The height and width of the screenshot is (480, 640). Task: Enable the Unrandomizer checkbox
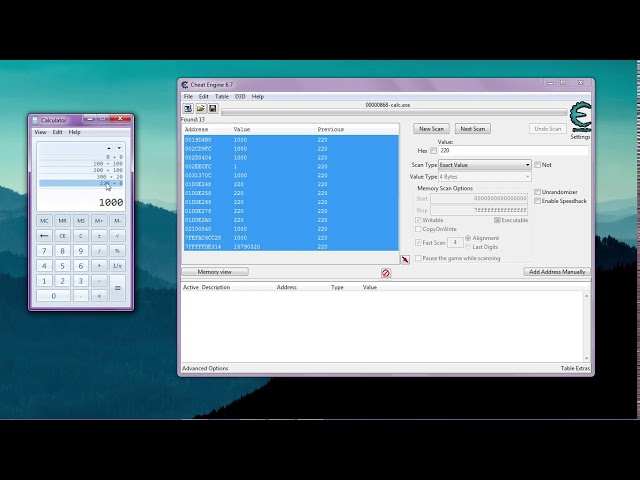tap(538, 192)
